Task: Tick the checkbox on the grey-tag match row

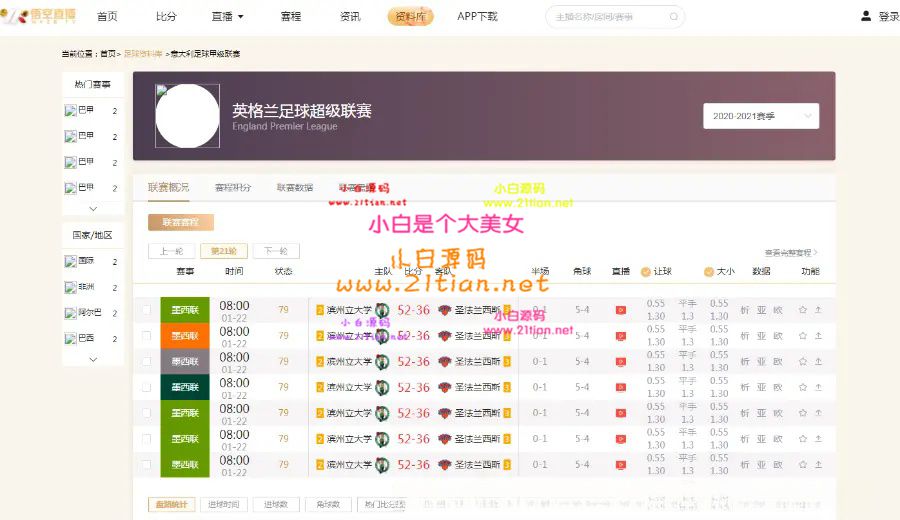Action: pos(147,362)
